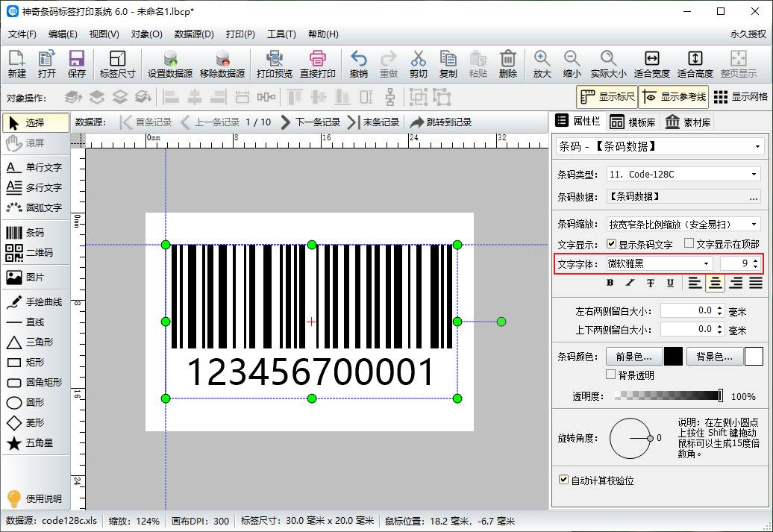
Task: Open the 使用说明 lightbulb help
Action: 36,498
